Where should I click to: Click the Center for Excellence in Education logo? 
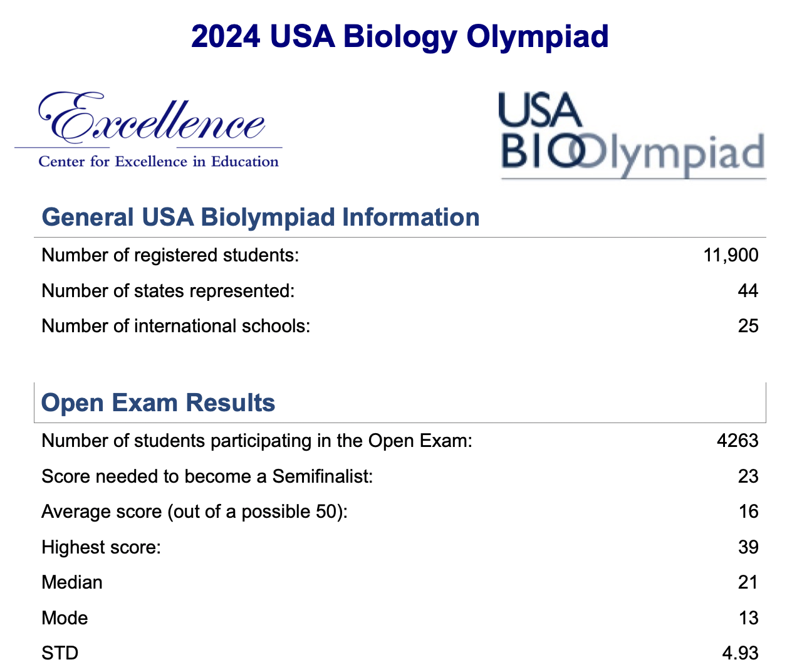pos(149,130)
